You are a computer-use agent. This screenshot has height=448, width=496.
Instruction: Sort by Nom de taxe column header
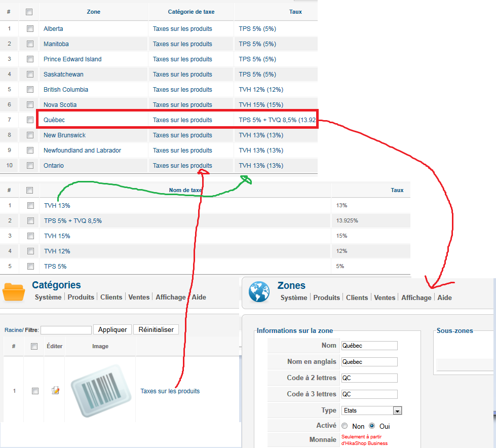pyautogui.click(x=185, y=190)
